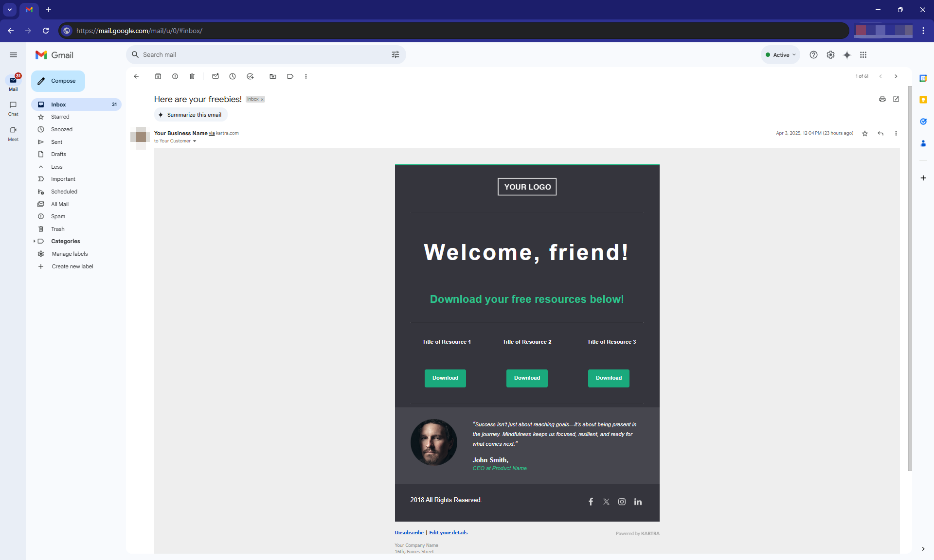This screenshot has height=560, width=934.
Task: Switch to the Chat tab
Action: 13,108
